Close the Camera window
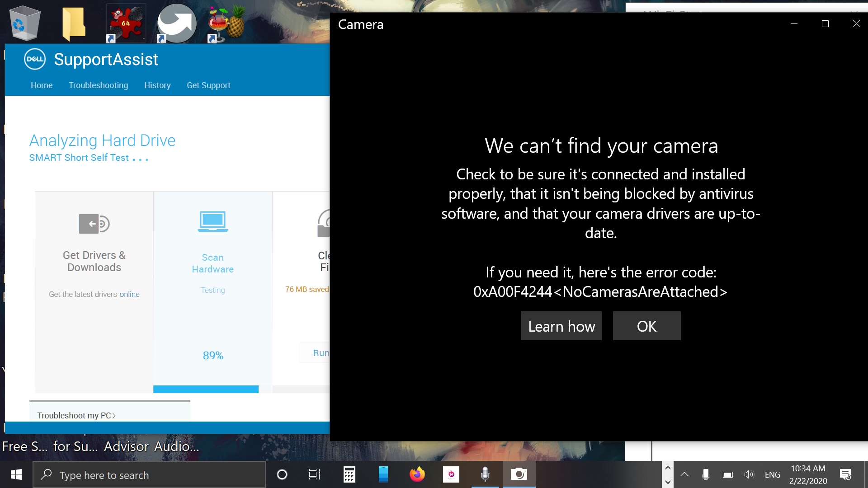 856,23
